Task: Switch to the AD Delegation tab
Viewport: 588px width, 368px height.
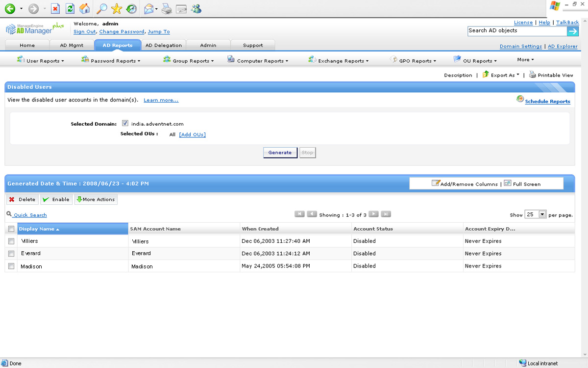Action: [x=164, y=45]
